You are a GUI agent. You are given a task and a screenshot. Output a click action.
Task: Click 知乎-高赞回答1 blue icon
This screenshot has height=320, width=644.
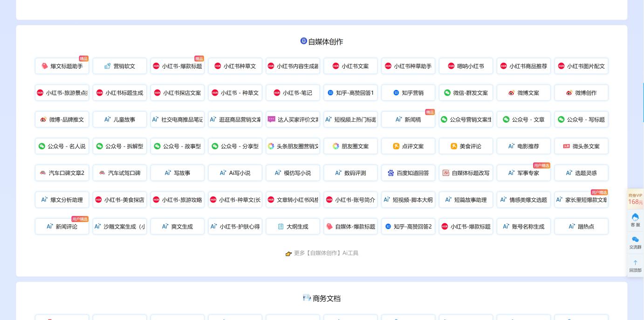(330, 93)
